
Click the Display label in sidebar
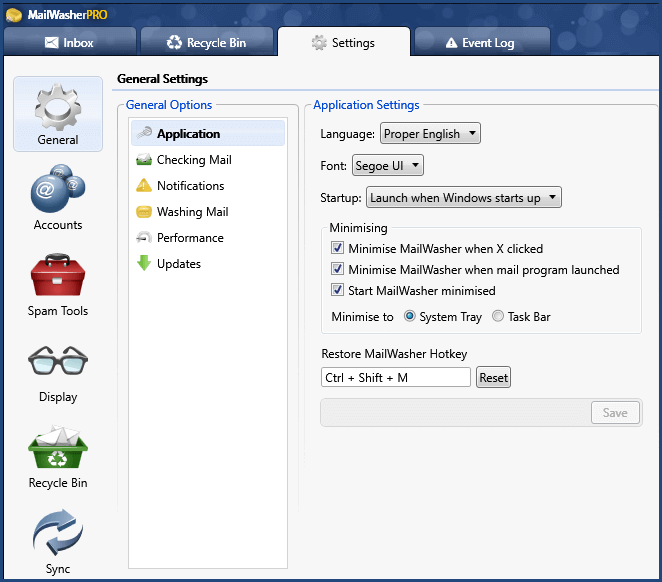tap(58, 397)
